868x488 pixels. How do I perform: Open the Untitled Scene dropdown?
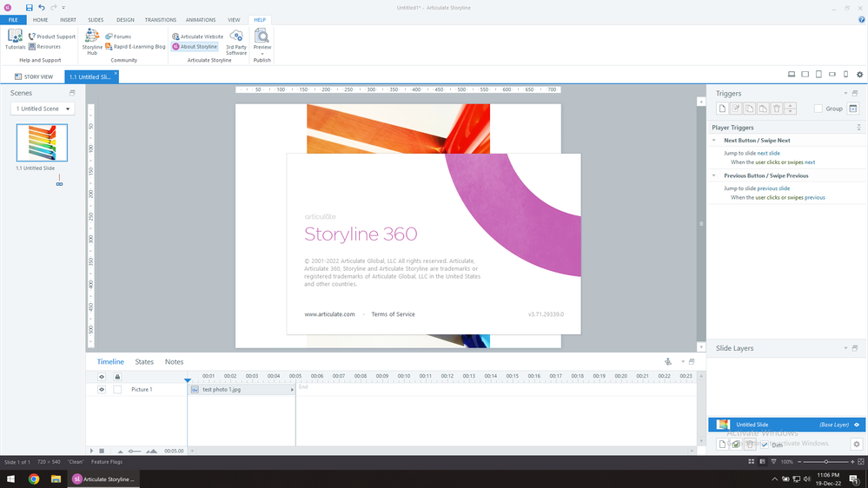click(x=43, y=109)
